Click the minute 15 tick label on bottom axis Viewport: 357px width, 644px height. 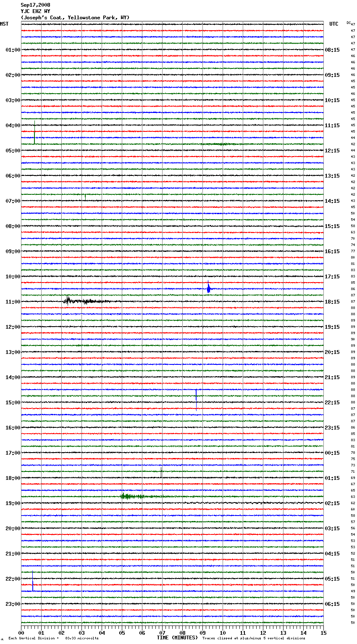[x=323, y=633]
